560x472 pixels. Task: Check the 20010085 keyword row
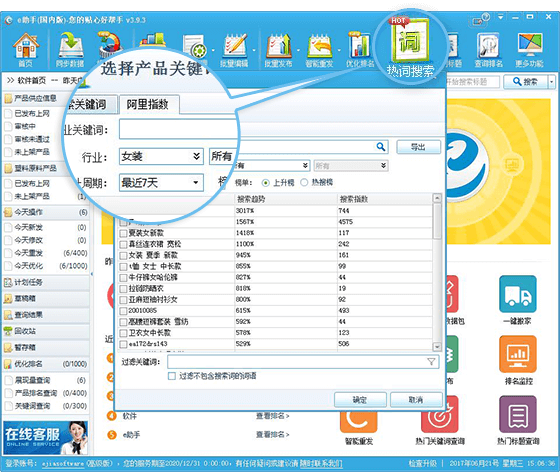coord(123,311)
